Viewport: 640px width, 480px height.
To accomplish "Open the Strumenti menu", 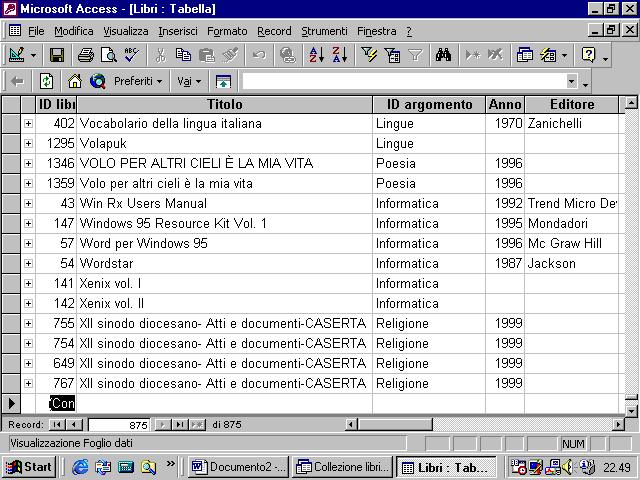I will point(324,31).
